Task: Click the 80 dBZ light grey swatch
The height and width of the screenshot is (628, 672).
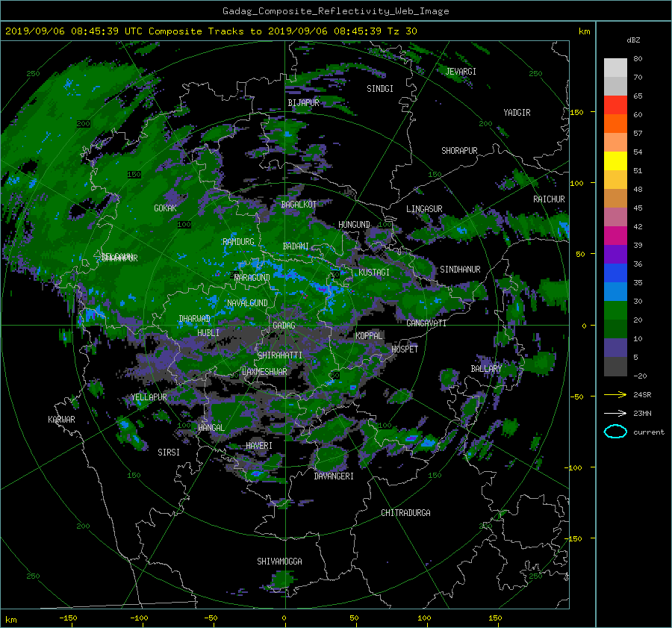Action: pyautogui.click(x=615, y=67)
